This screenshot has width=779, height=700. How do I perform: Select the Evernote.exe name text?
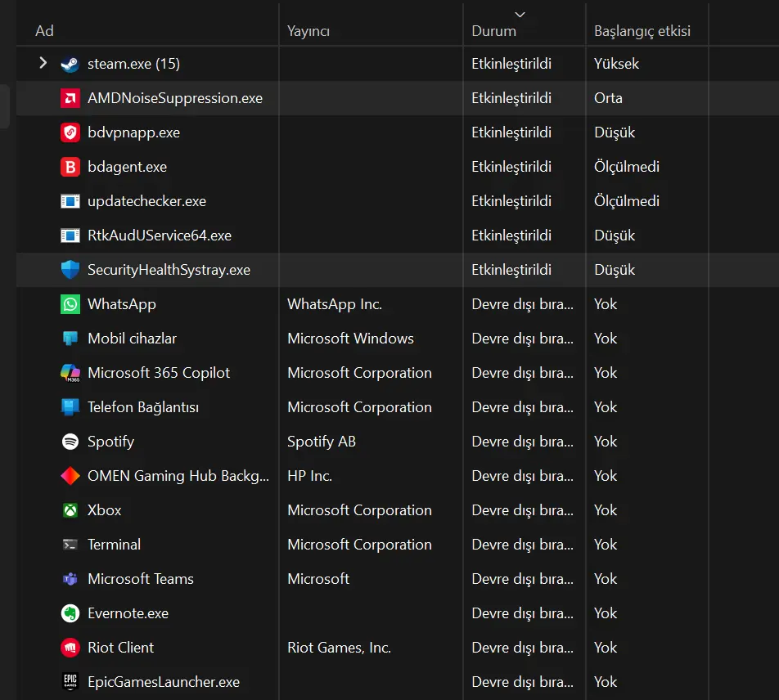[x=128, y=613]
